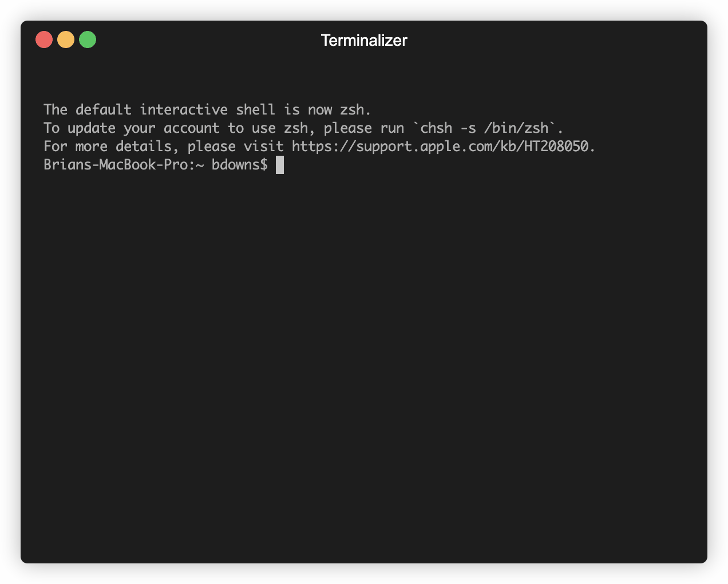The width and height of the screenshot is (728, 584).
Task: Click the -s flag in chsh command
Action: point(468,128)
